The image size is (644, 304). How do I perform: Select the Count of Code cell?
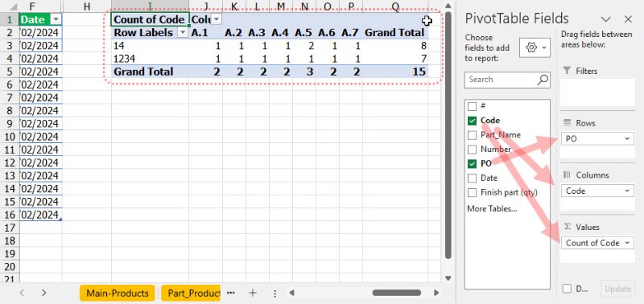click(151, 19)
